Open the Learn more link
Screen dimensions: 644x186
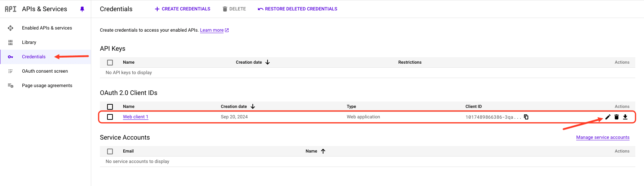pyautogui.click(x=212, y=30)
